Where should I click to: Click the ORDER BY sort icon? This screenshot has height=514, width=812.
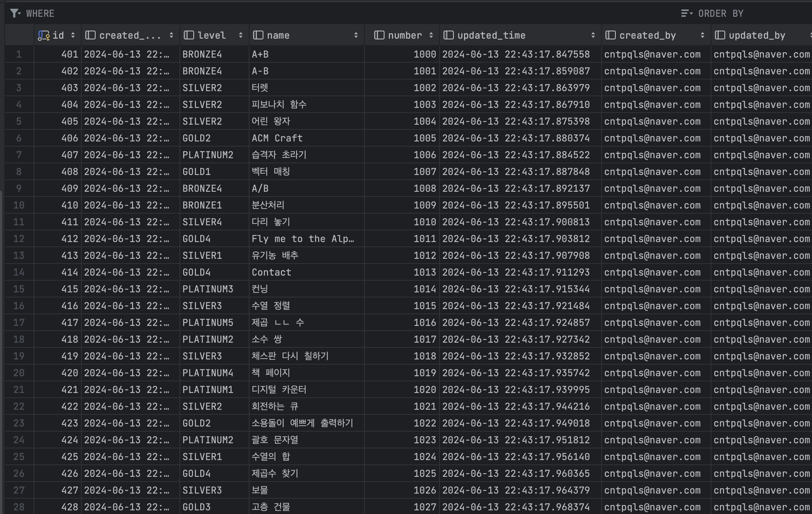(686, 13)
